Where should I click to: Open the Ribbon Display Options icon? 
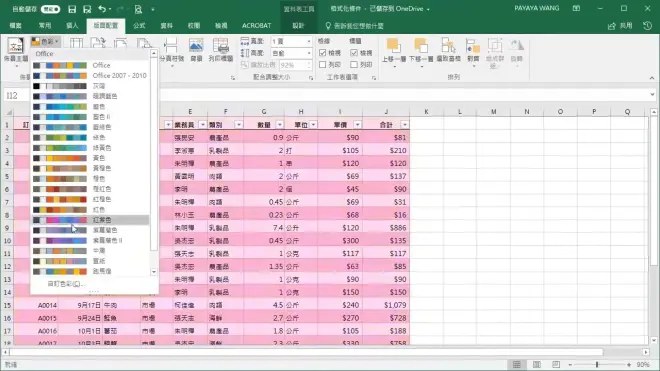(576, 8)
